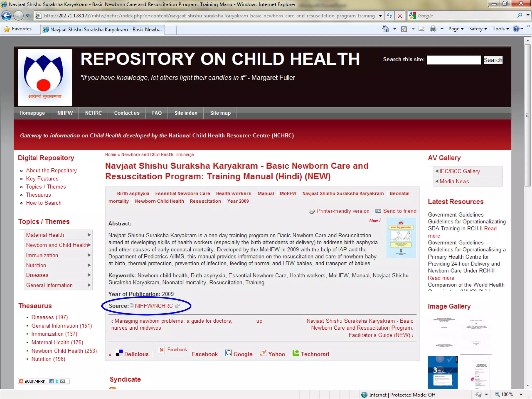Open the Home page toolbar icon
The width and height of the screenshot is (532, 399).
(385, 29)
